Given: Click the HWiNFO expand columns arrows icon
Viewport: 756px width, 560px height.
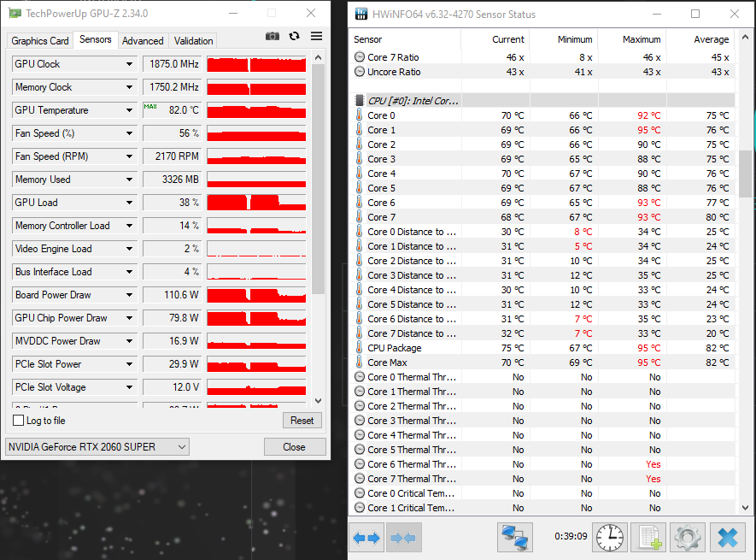Looking at the screenshot, I should (x=366, y=537).
